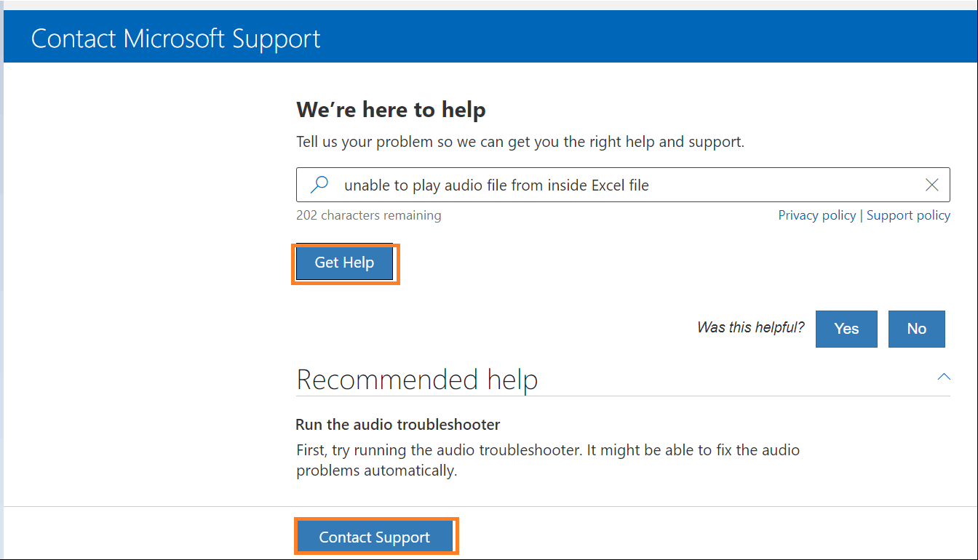
Task: Open the Privacy policy link
Action: coord(817,215)
